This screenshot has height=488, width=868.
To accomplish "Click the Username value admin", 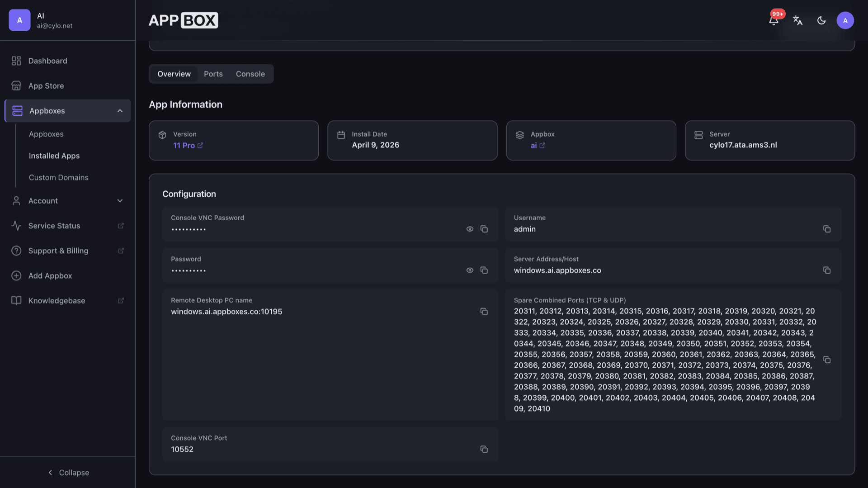I will click(525, 229).
